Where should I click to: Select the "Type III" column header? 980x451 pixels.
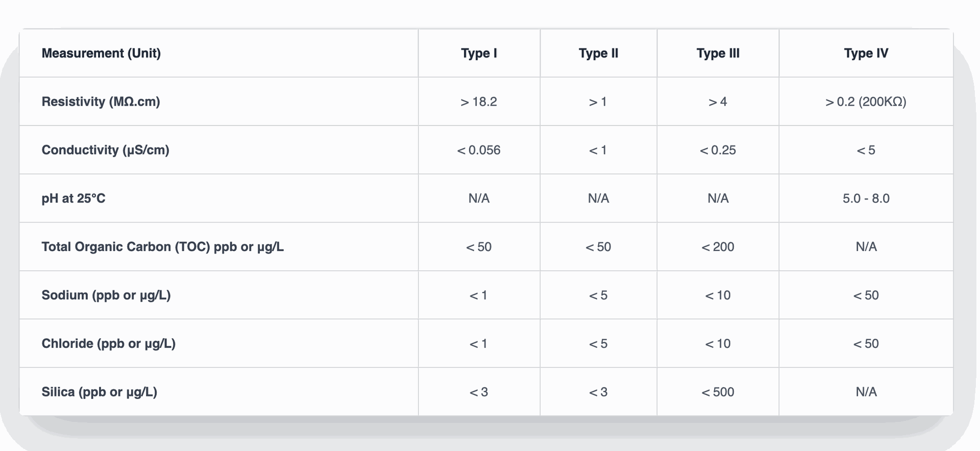(718, 53)
